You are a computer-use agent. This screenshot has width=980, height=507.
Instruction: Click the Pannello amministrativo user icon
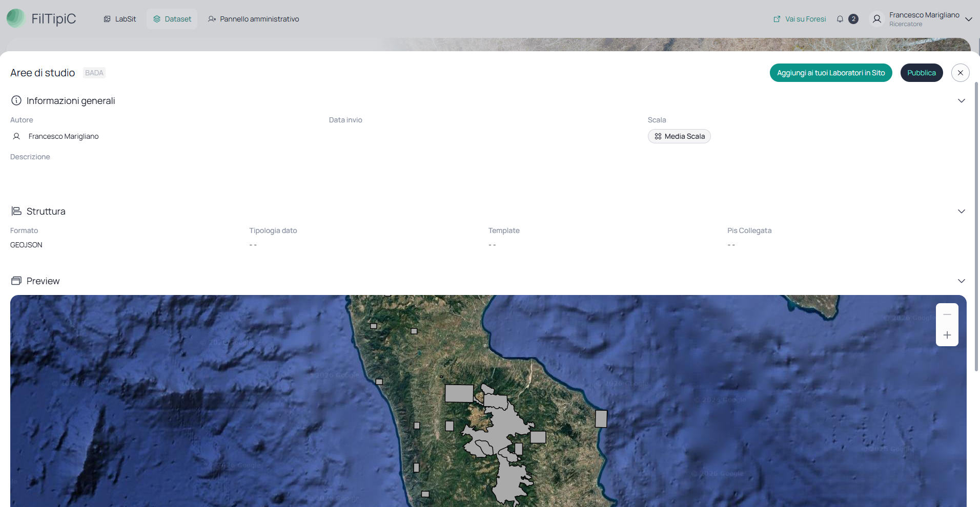point(212,19)
